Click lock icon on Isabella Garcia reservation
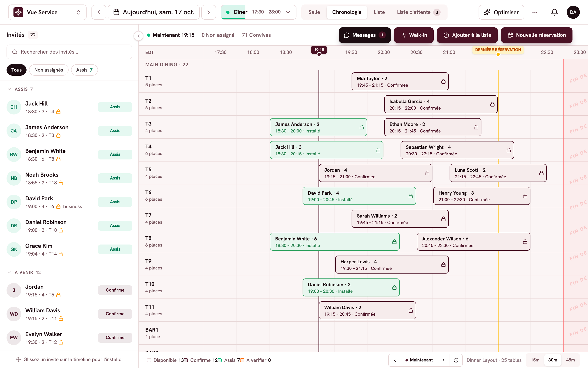 [x=492, y=104]
